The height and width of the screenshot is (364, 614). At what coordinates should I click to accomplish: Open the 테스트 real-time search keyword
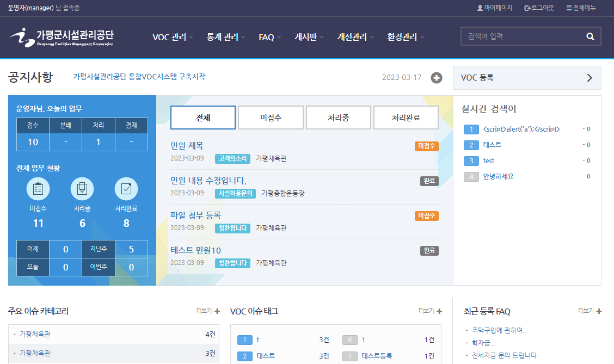click(492, 145)
